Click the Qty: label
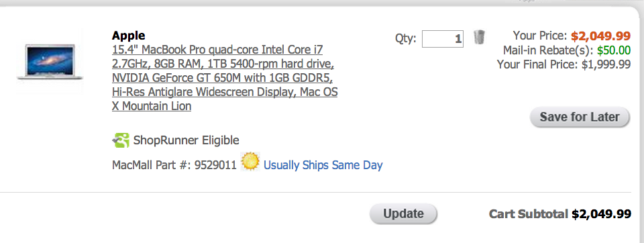This screenshot has height=243, width=644. (406, 39)
